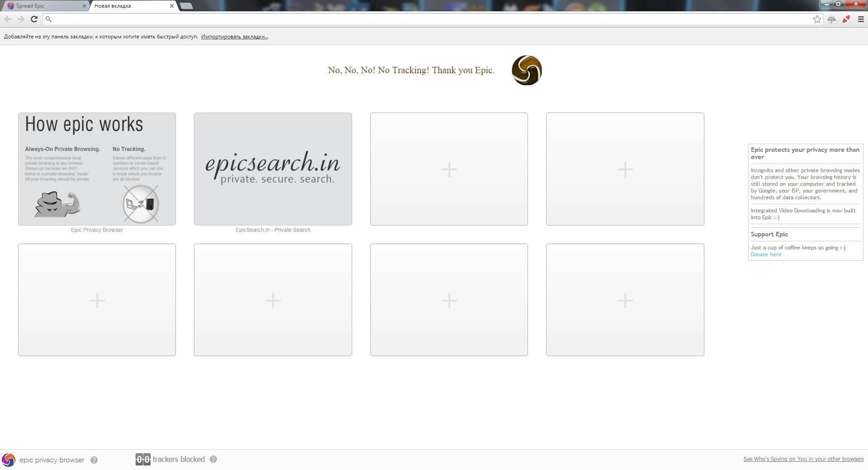Click the Support Epic heading
The width and height of the screenshot is (868, 470).
[x=769, y=234]
